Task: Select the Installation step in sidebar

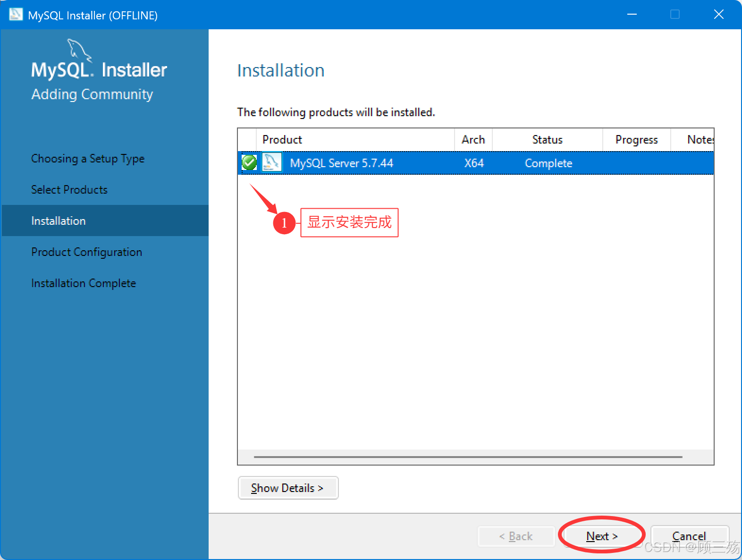Action: click(x=105, y=221)
